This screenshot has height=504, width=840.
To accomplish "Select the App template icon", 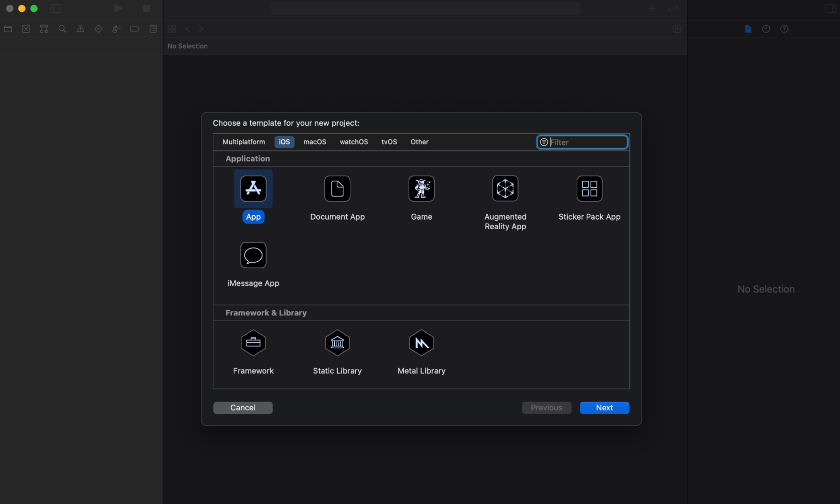I will point(253,189).
